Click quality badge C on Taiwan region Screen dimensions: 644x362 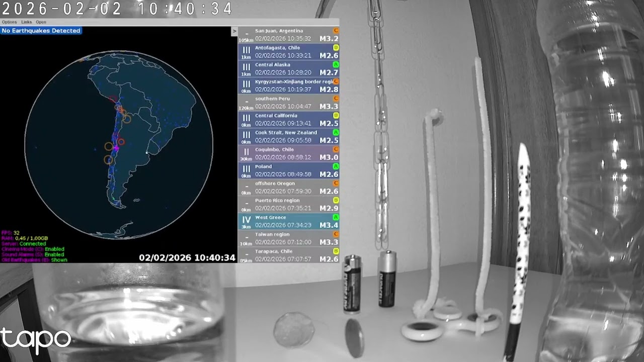click(x=336, y=234)
